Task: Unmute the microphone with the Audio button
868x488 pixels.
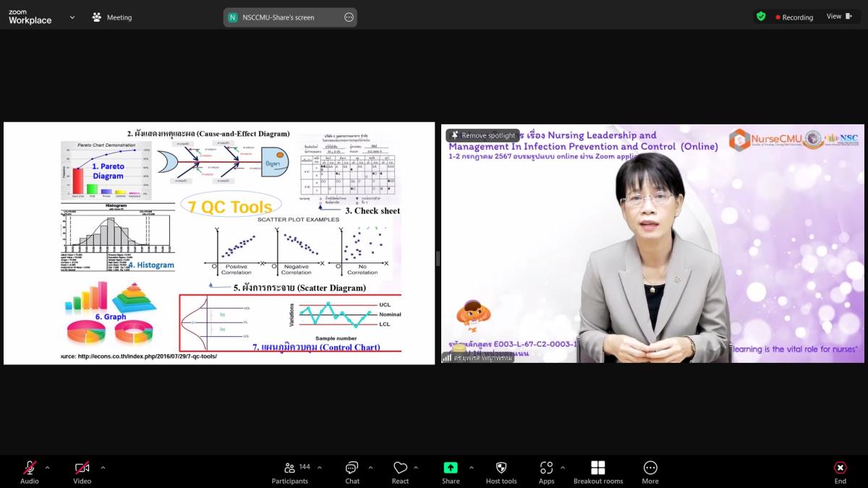Action: click(x=30, y=472)
